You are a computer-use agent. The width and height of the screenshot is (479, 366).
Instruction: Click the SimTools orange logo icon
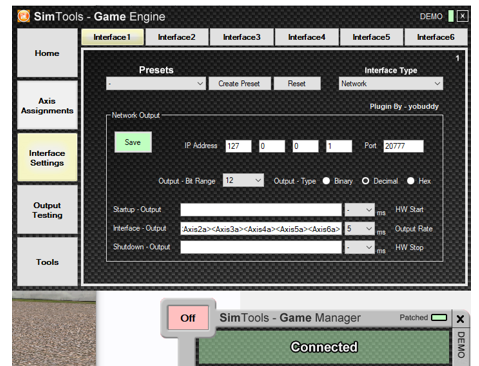point(23,16)
